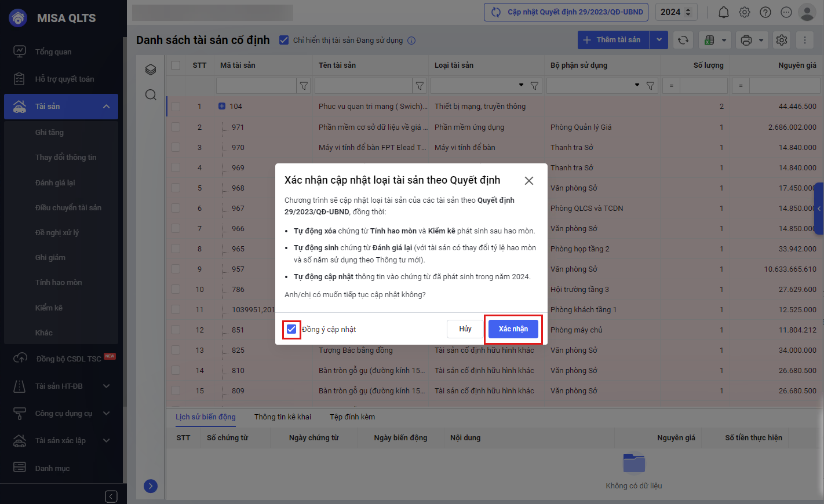Click the layers icon in left panel
The image size is (824, 504).
coord(151,70)
